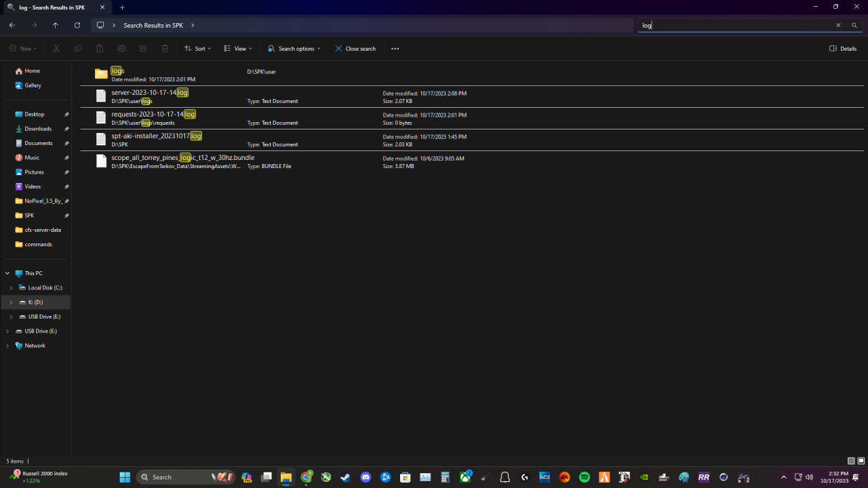Refresh the search results
Screen dimensions: 868x488
[77, 25]
